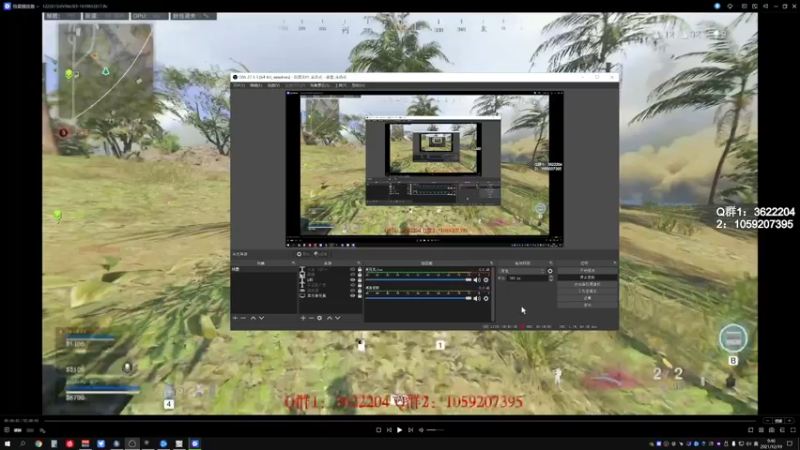Pop out the Audio Mixer dock
The image size is (800, 450).
pos(491,263)
